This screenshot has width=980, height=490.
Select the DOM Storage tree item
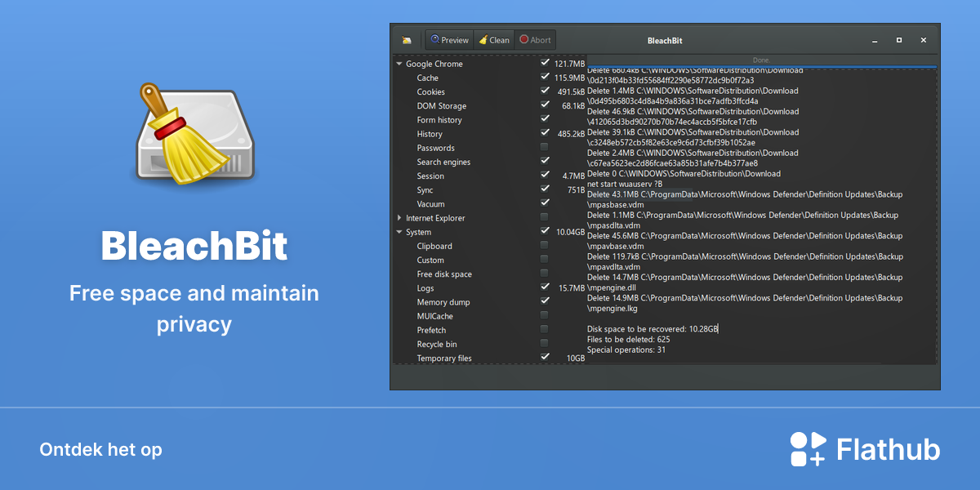[x=442, y=106]
